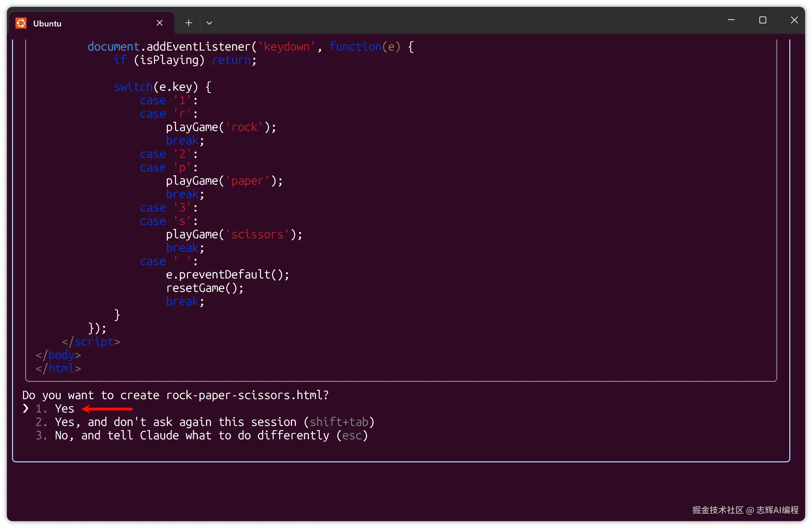Viewport: 812px width, 528px height.
Task: Click the selection caret next to Yes
Action: point(25,409)
